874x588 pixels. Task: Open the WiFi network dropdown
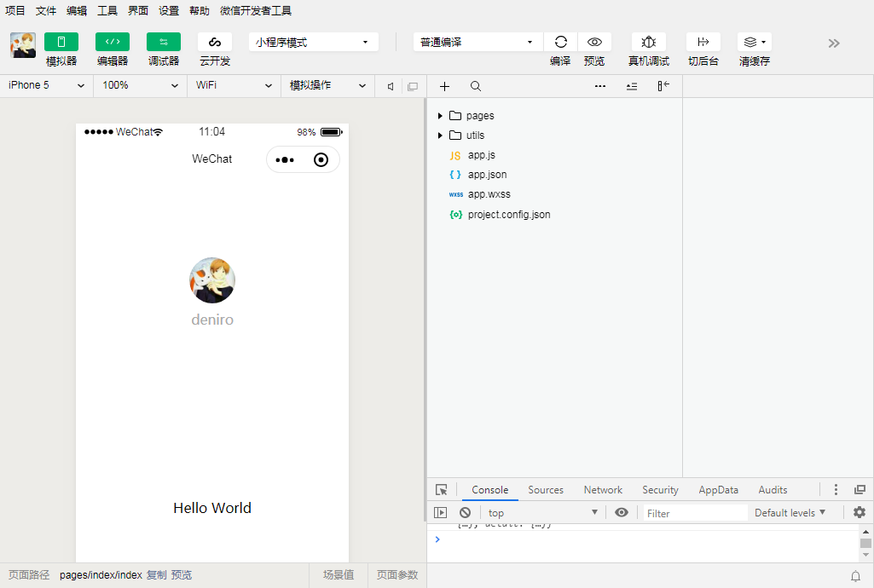tap(234, 86)
